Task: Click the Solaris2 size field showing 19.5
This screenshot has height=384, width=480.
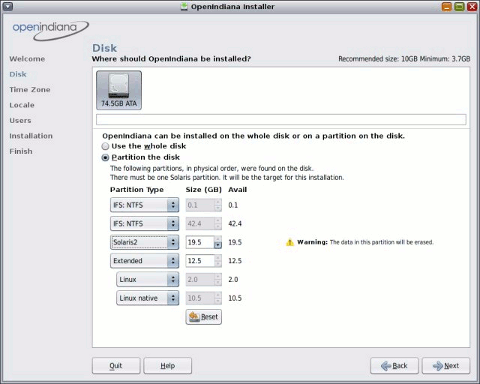Action: 200,242
